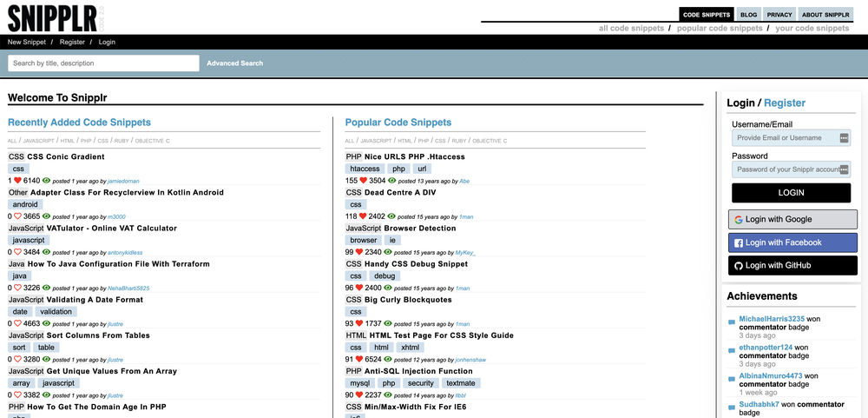Click eye views icon on Validating A Date Format

[x=47, y=324]
